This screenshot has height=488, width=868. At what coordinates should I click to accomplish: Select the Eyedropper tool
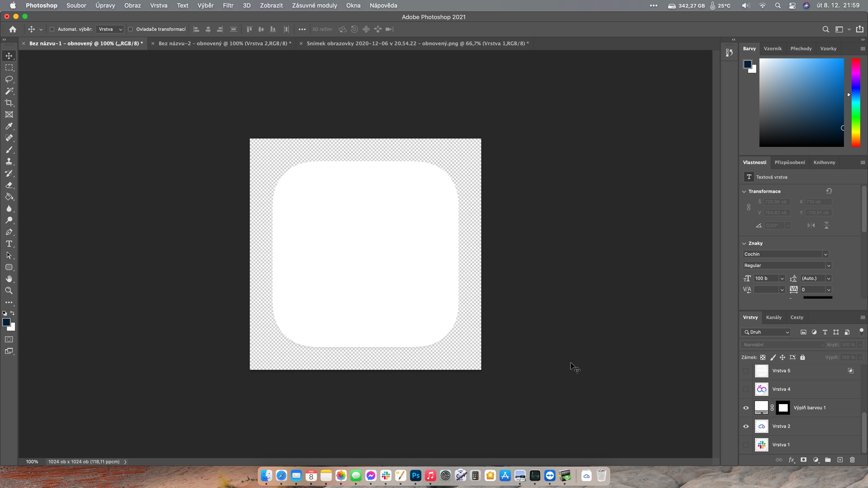point(9,126)
